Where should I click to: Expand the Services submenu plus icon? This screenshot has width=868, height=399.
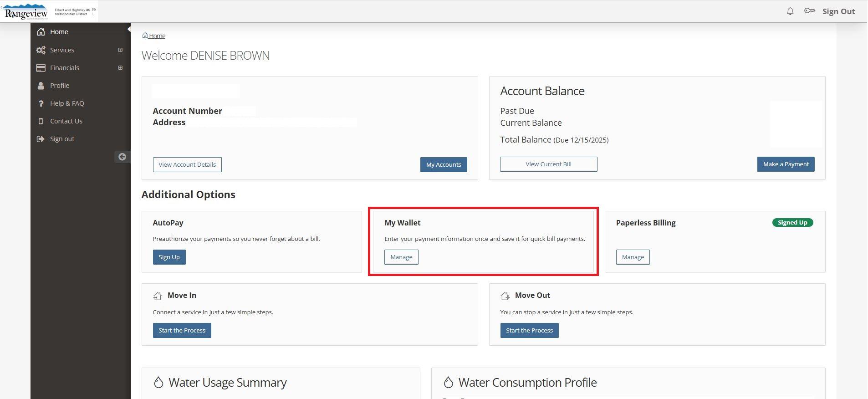(120, 50)
